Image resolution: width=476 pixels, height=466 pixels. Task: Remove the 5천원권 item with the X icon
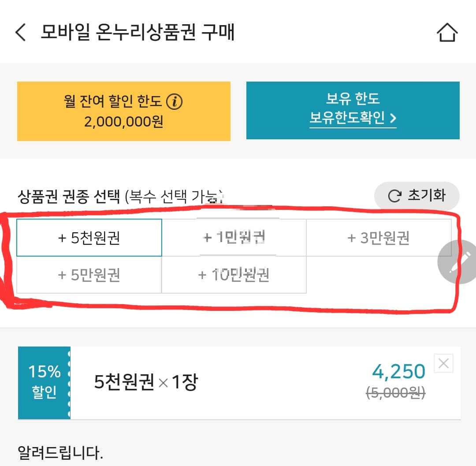click(444, 363)
